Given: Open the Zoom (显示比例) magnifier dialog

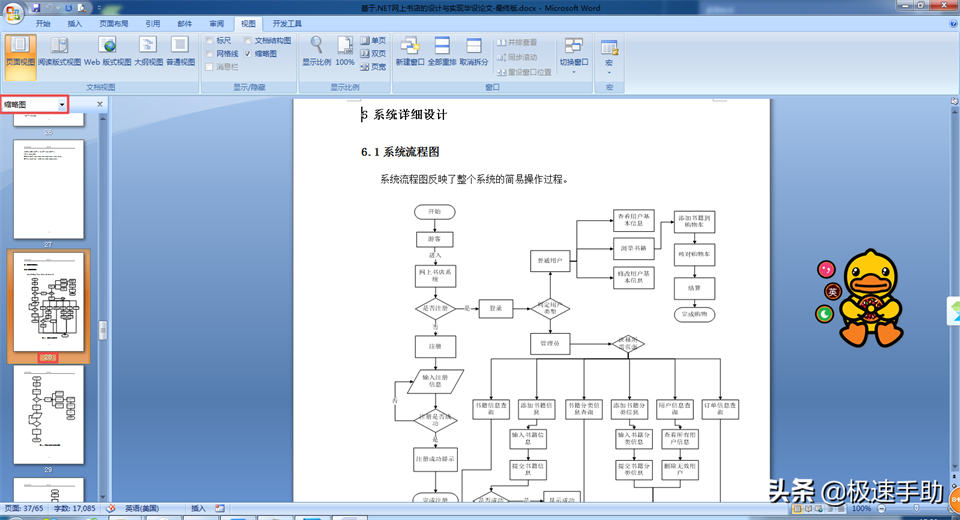Looking at the screenshot, I should [x=316, y=50].
